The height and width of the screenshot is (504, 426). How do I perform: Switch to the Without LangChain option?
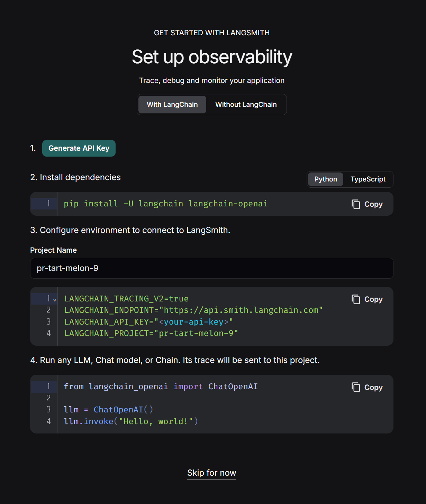246,104
